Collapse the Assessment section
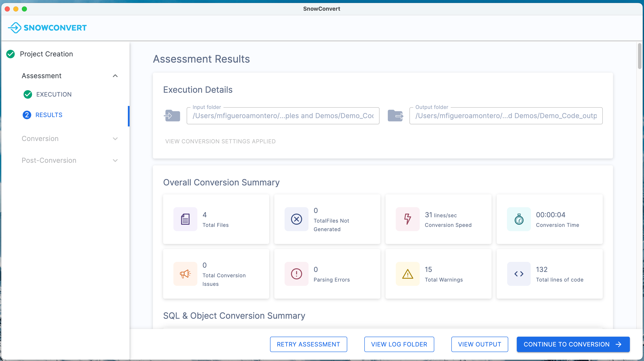Screen dimensions: 644x361 (x=115, y=76)
